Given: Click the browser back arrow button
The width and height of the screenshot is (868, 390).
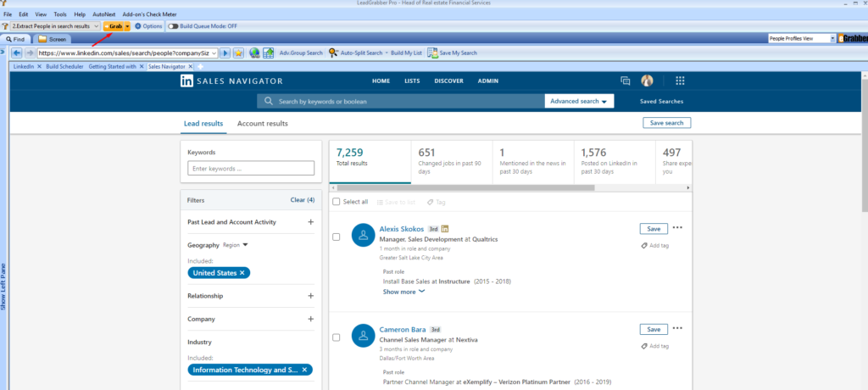Looking at the screenshot, I should pos(17,53).
